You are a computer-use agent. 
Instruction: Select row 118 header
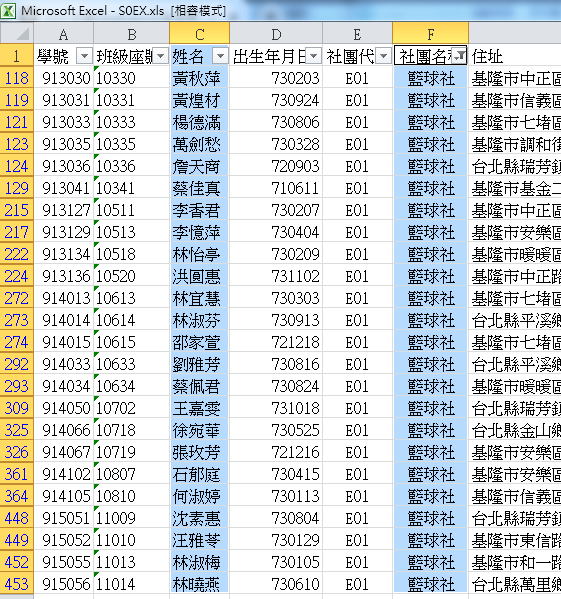17,78
